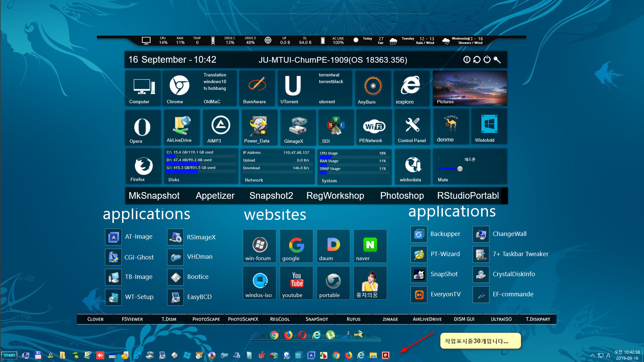Select CLOVER in bottom menu bar
The width and height of the screenshot is (644, 362).
click(95, 319)
